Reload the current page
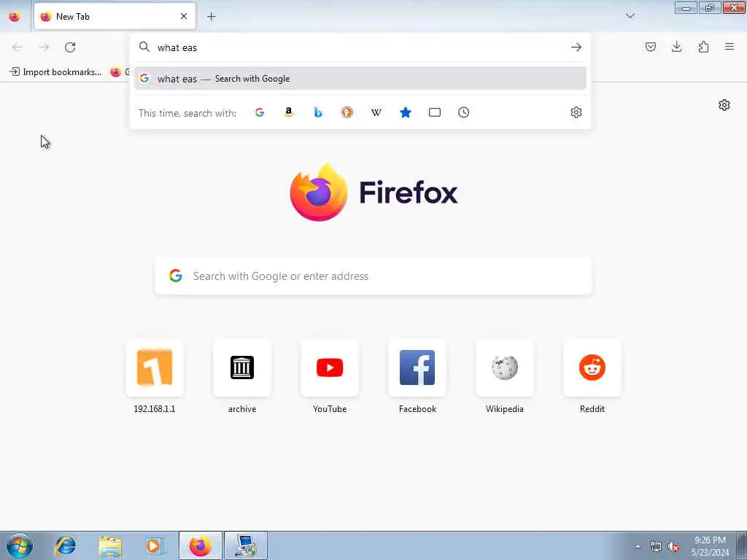 70,47
